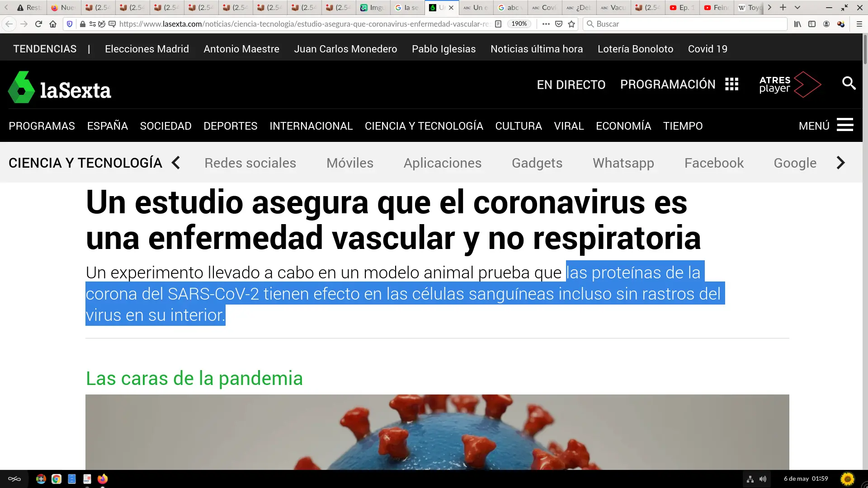List all tabs dropdown arrow
The width and height of the screenshot is (868, 488).
click(x=797, y=7)
